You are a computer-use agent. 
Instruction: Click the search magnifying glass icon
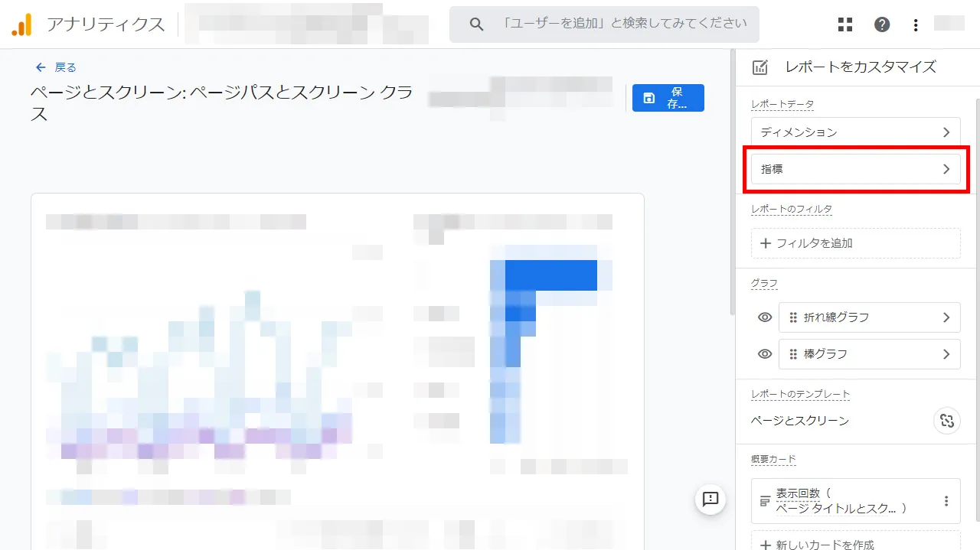pyautogui.click(x=475, y=24)
